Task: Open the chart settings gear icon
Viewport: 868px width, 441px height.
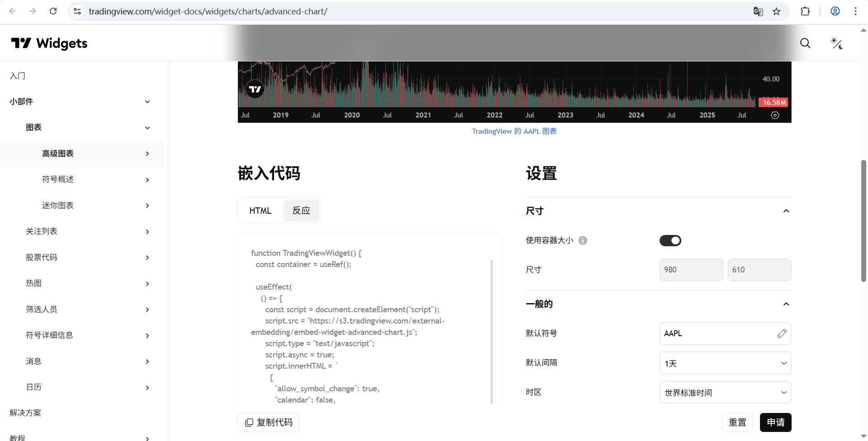Action: 775,115
